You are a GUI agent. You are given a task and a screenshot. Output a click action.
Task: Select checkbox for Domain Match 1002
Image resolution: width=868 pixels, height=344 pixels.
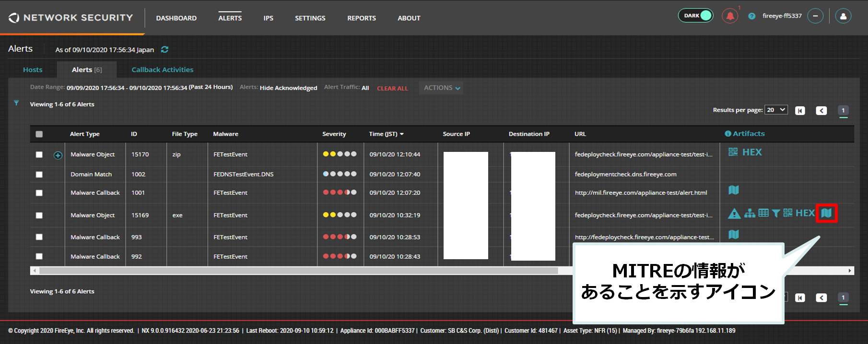coord(39,174)
